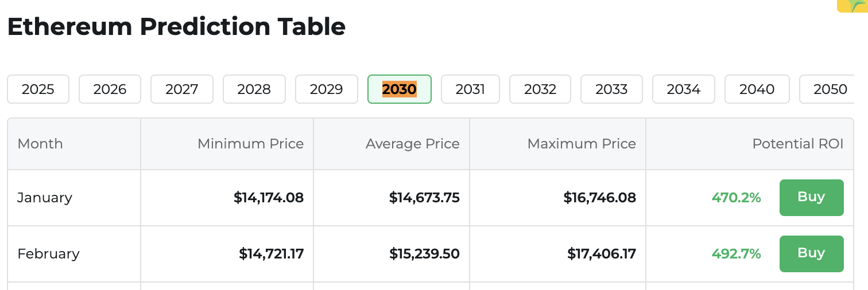
Task: Click the Minimum Price column header
Action: tap(250, 144)
